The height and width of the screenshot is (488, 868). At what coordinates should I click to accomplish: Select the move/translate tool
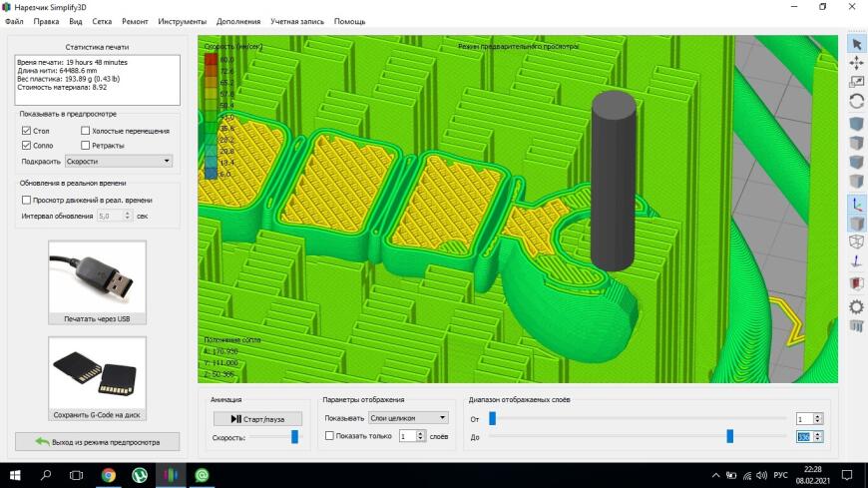tap(856, 63)
